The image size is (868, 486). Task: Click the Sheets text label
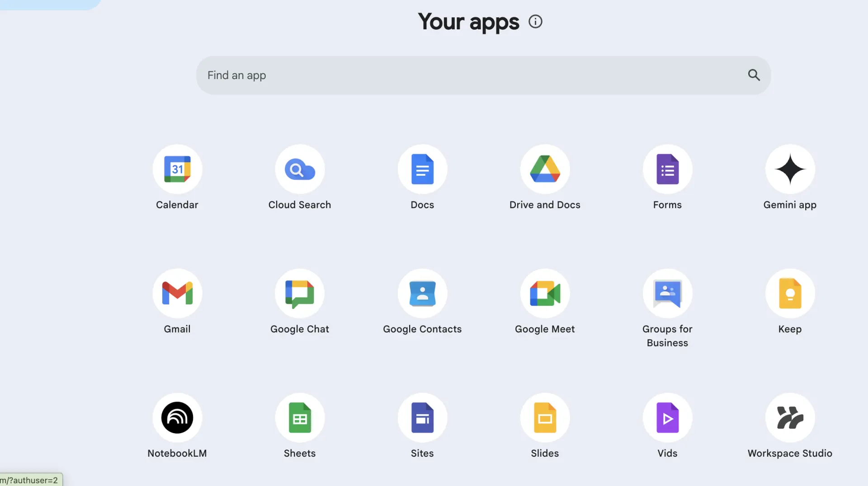[x=300, y=453]
